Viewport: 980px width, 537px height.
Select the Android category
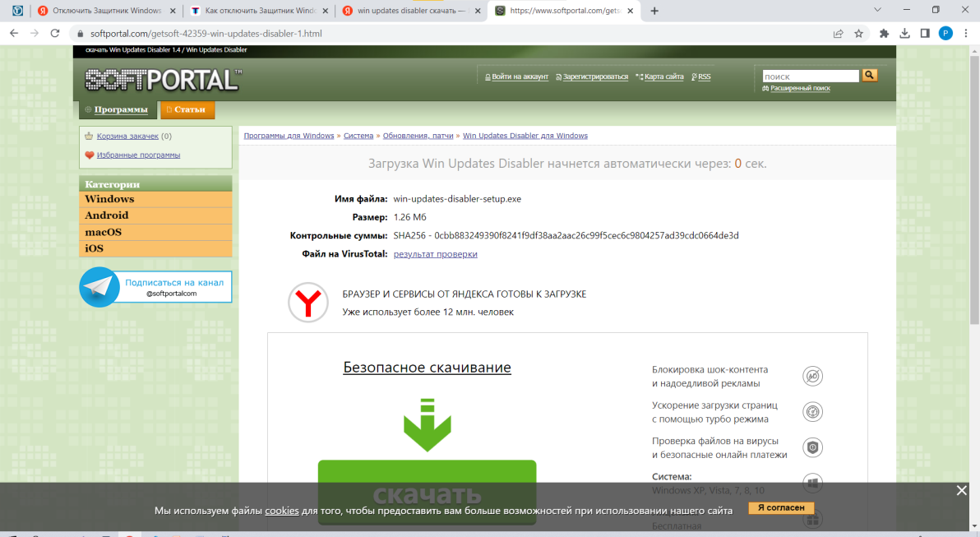click(x=155, y=215)
